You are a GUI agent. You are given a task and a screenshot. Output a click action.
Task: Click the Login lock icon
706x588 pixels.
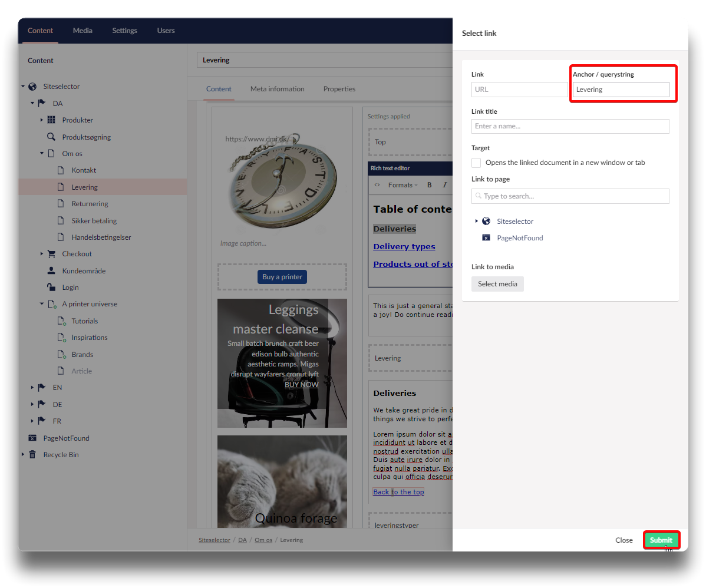click(x=51, y=288)
